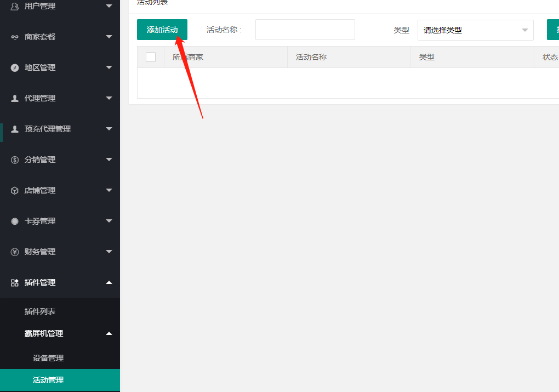Focus the 活动名称 input field
The image size is (559, 392).
point(305,30)
